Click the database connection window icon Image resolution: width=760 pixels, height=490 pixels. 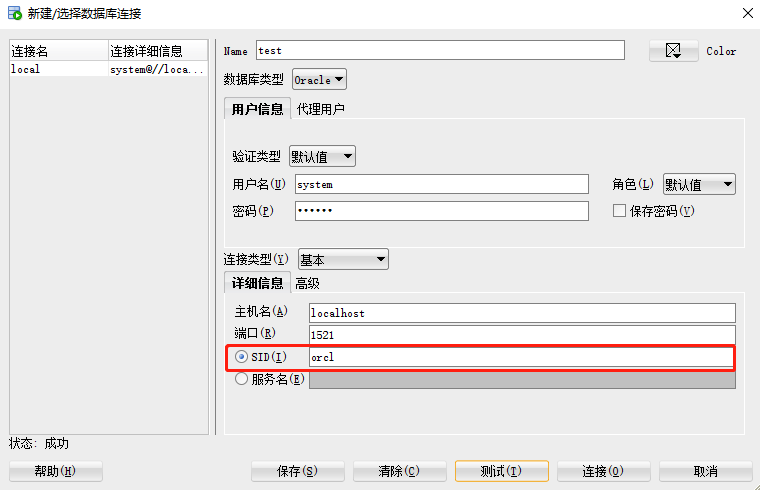15,13
